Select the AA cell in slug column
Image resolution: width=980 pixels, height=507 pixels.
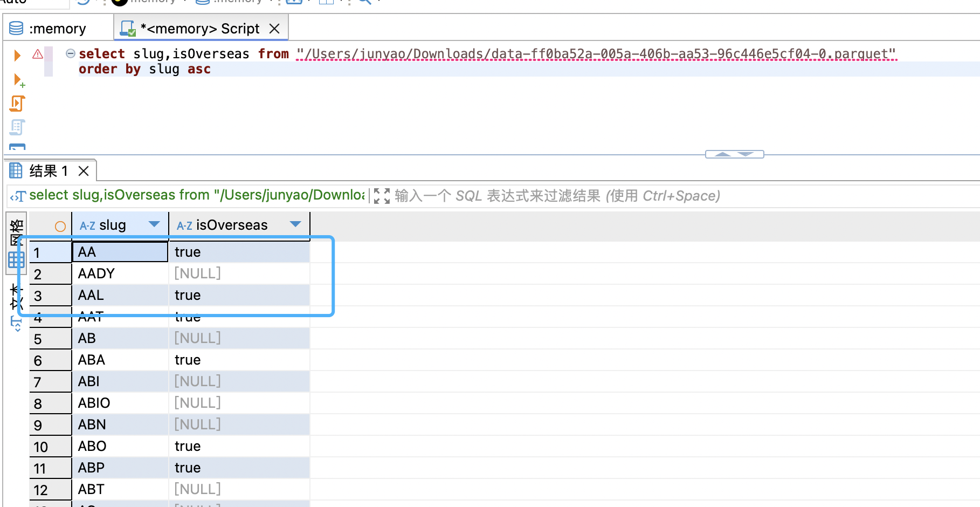tap(120, 252)
